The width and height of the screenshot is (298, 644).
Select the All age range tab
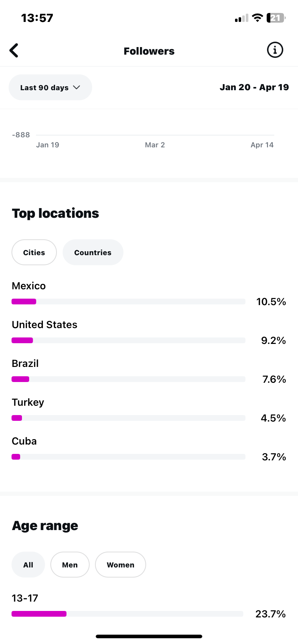28,565
